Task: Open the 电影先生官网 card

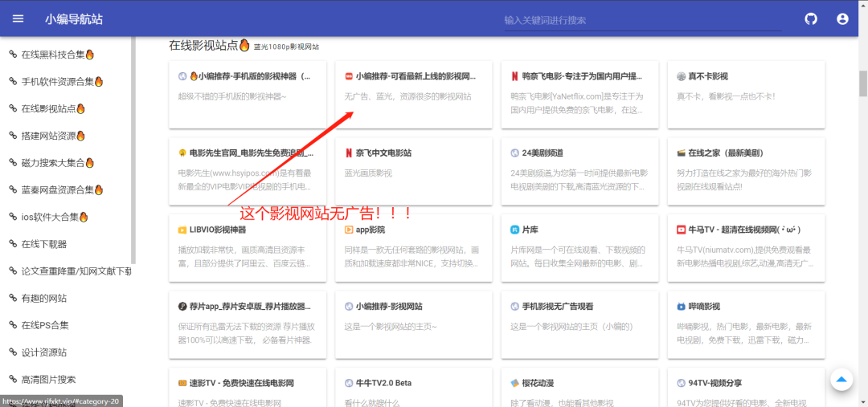Action: 248,171
